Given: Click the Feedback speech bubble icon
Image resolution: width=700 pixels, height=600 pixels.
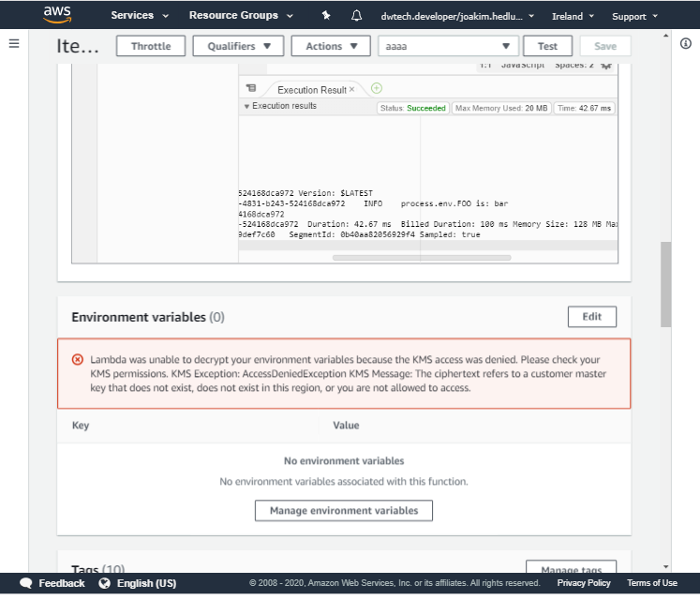Looking at the screenshot, I should 26,583.
